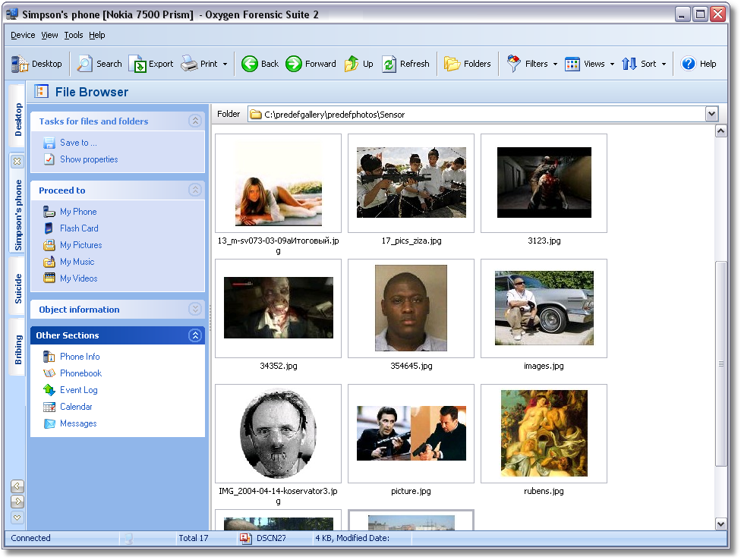
Task: Expand the Folder path combo box
Action: tap(711, 114)
